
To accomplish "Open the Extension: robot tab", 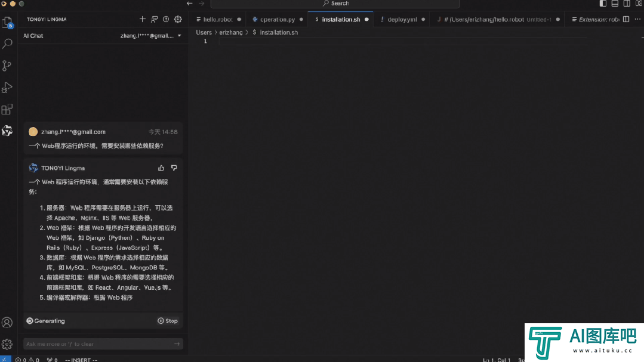I will (595, 19).
